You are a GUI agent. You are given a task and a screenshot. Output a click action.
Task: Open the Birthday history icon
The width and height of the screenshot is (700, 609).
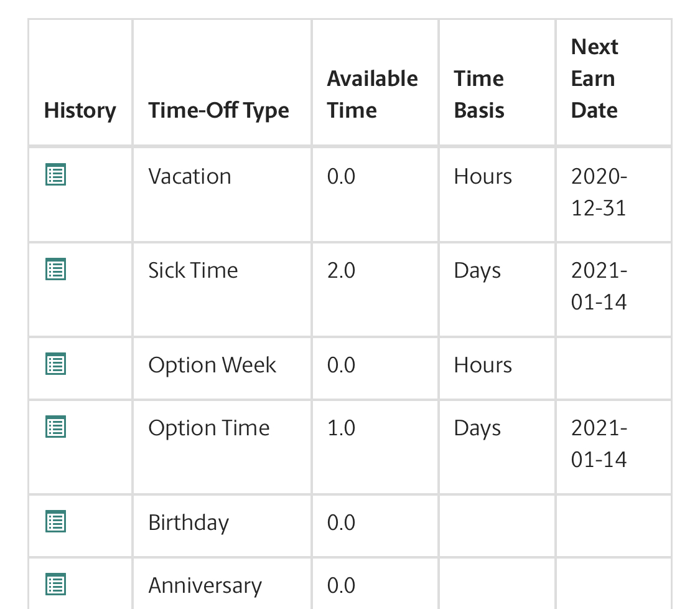[56, 521]
